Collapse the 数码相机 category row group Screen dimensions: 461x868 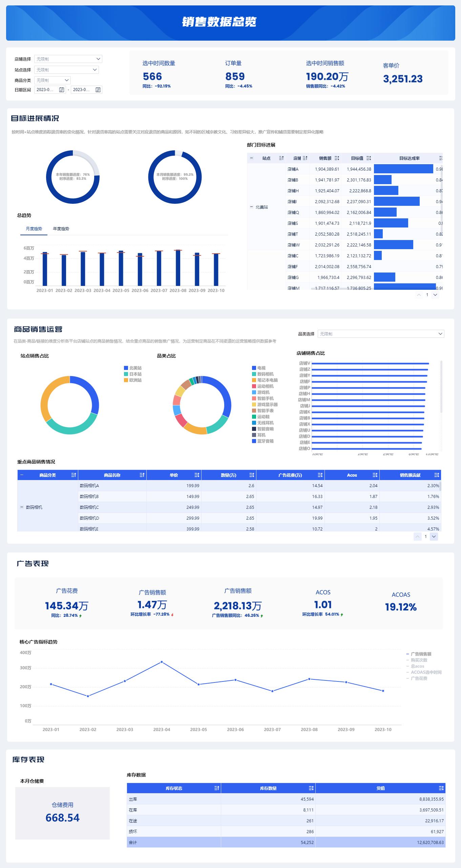22,507
